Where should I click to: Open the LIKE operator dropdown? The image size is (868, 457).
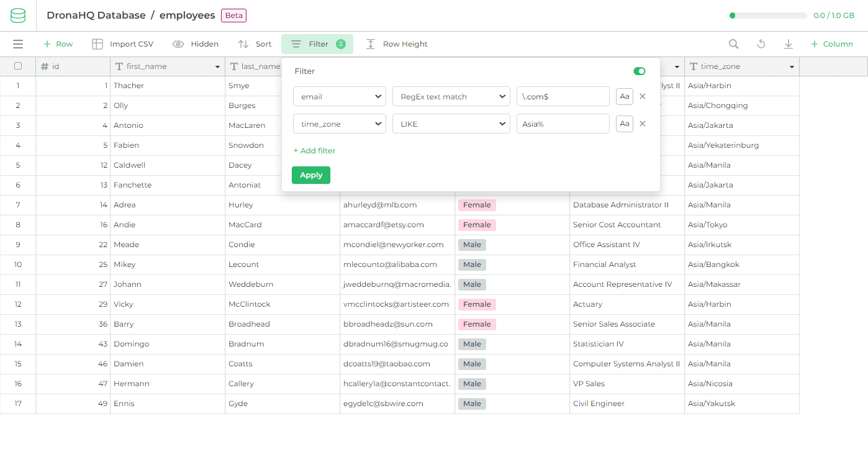coord(451,124)
